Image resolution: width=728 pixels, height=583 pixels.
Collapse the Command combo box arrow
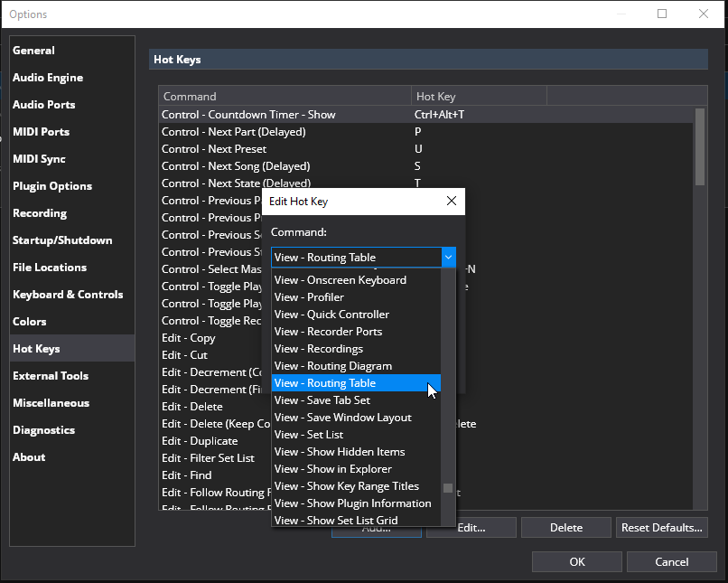(x=448, y=258)
